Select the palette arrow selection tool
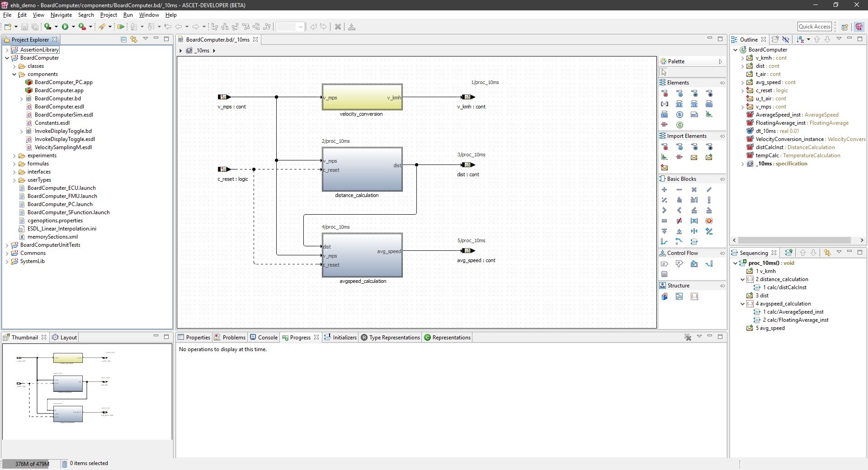868x470 pixels. coord(664,72)
